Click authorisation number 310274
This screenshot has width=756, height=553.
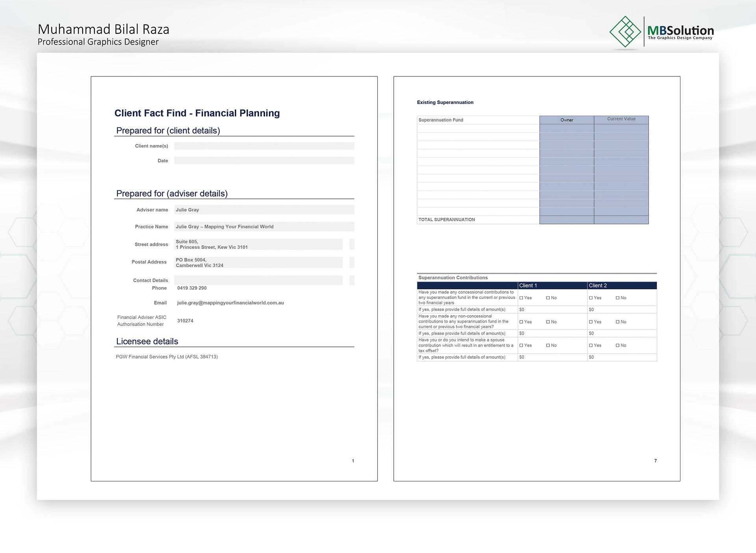185,321
